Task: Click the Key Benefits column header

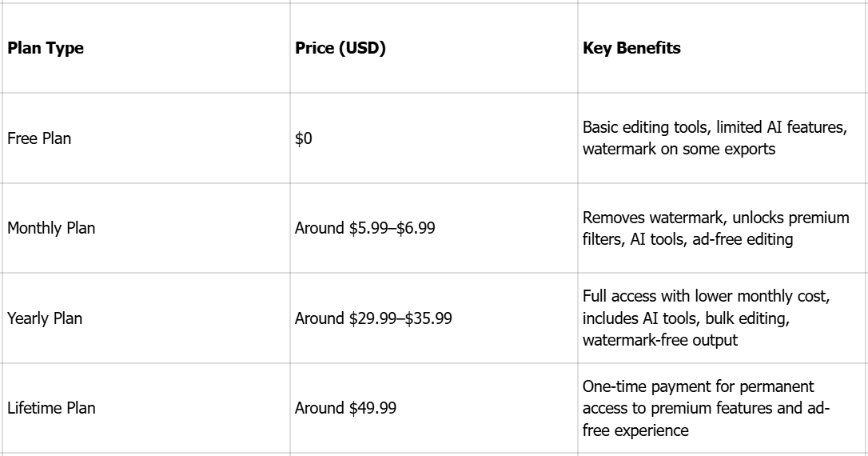Action: [632, 49]
